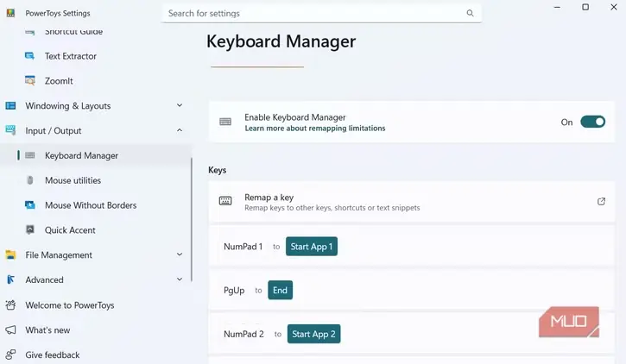The image size is (626, 364).
Task: Click the NumPad 2 key label
Action: (x=243, y=334)
